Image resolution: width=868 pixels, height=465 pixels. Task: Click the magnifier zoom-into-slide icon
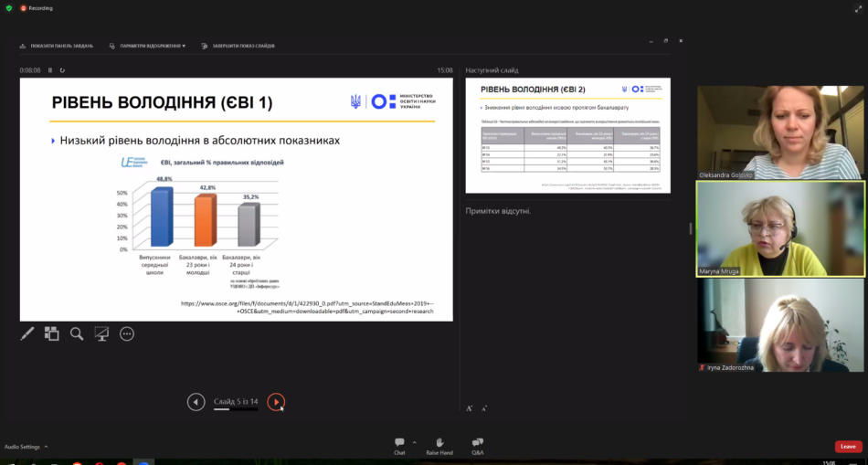coord(77,333)
